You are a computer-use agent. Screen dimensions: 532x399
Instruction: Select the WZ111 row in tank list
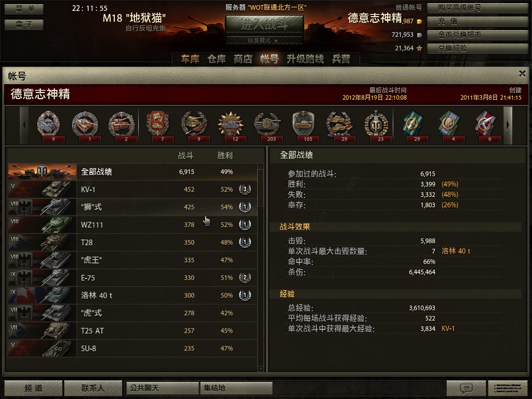point(132,224)
